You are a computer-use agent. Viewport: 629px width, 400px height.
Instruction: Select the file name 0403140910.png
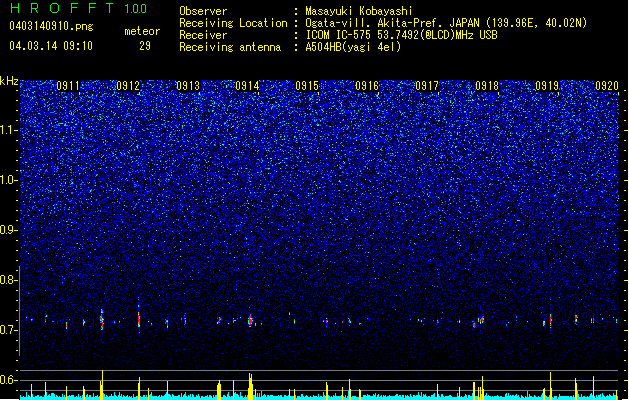pos(51,26)
